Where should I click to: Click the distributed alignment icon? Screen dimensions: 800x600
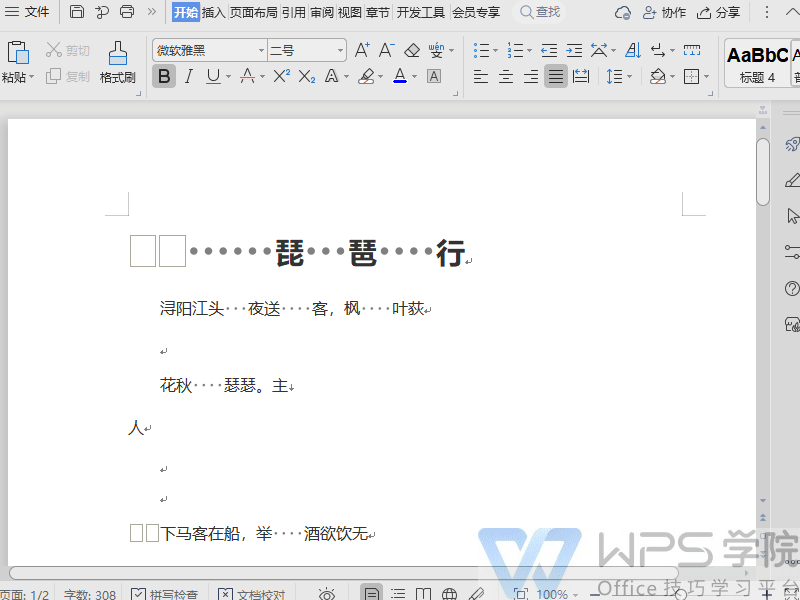581,77
